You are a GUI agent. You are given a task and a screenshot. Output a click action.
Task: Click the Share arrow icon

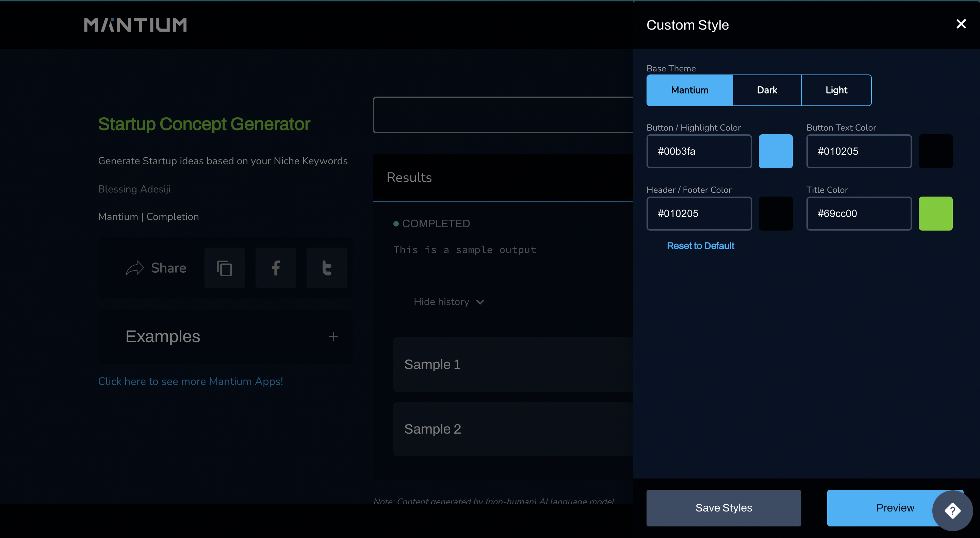click(135, 268)
